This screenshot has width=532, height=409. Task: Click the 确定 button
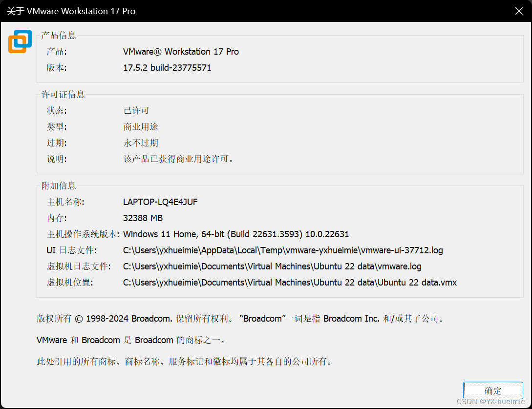492,390
